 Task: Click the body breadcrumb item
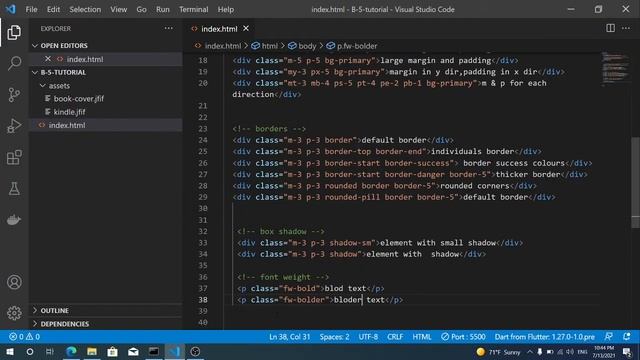302,46
